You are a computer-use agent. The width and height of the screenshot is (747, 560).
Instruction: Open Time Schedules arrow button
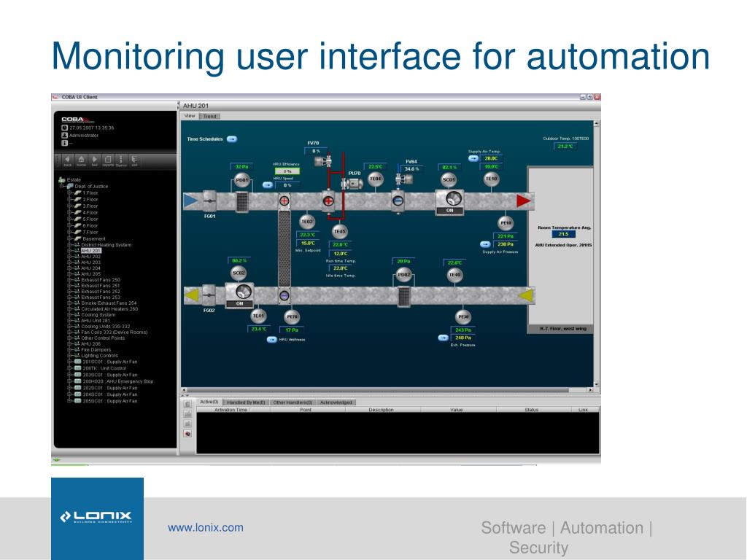coord(232,139)
